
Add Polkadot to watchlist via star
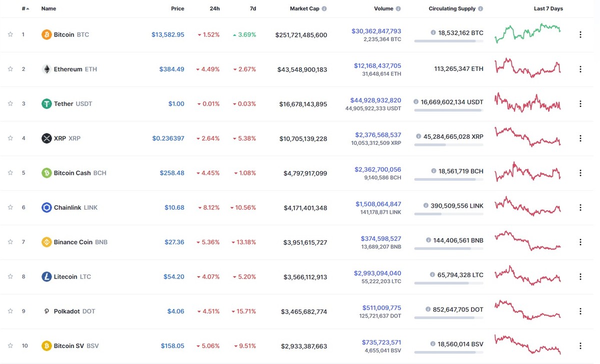(x=10, y=311)
